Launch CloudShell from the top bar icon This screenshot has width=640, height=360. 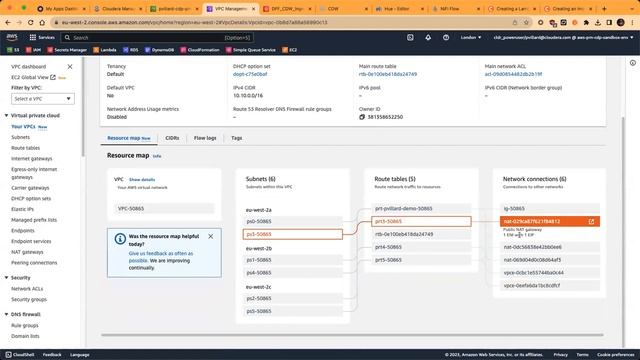[410, 38]
